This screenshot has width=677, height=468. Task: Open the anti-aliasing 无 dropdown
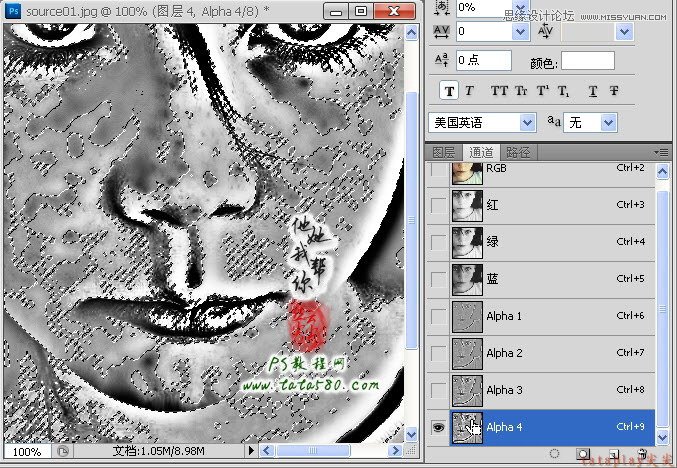[608, 123]
